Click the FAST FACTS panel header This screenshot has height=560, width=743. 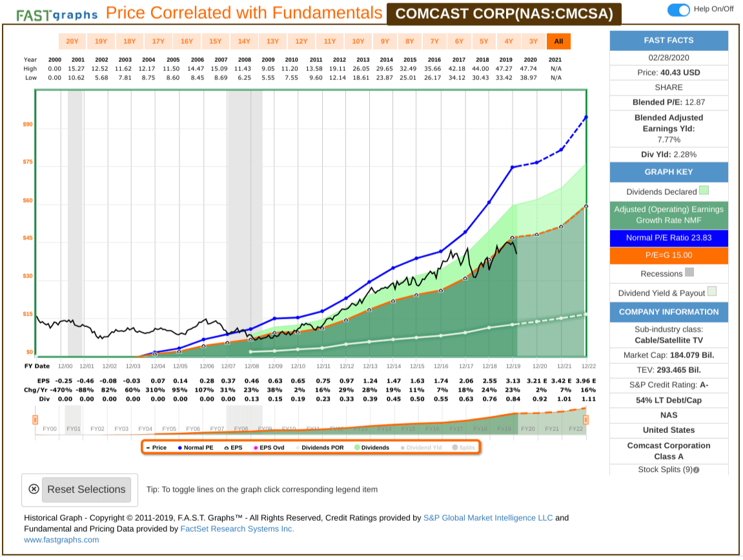coord(669,41)
